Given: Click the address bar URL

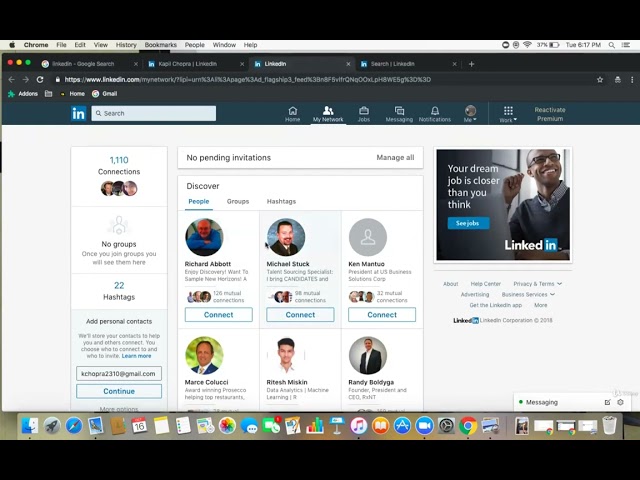Looking at the screenshot, I should (x=247, y=80).
